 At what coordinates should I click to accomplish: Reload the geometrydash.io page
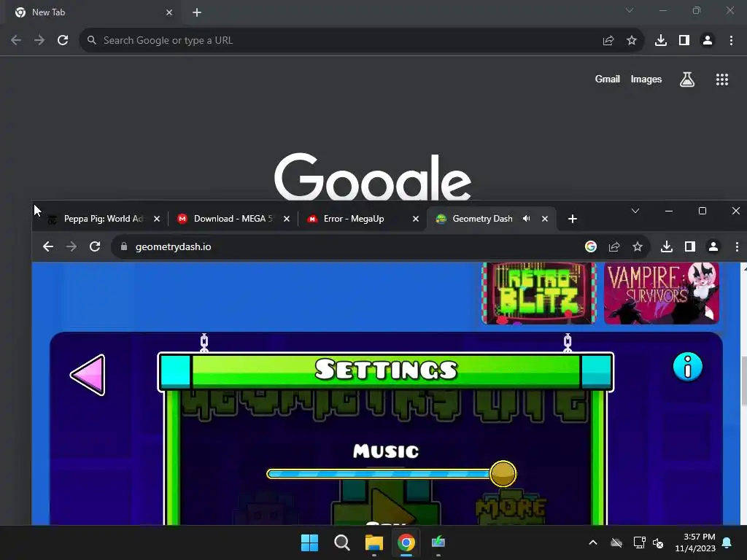tap(95, 246)
